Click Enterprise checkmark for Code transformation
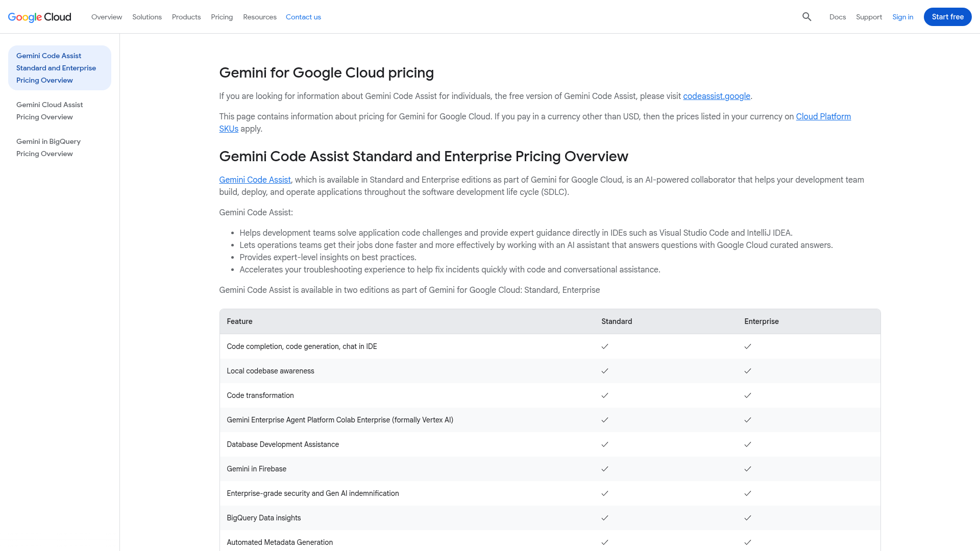The height and width of the screenshot is (551, 980). point(748,395)
